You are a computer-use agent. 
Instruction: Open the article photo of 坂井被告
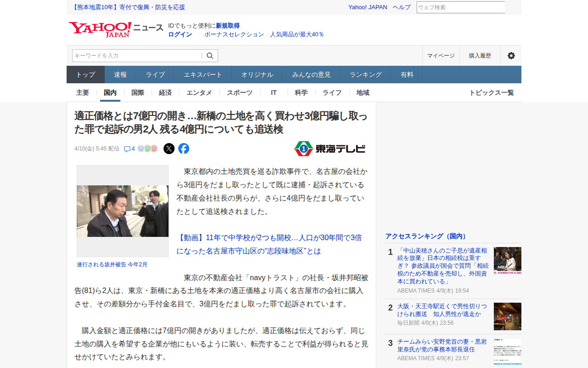[x=123, y=211]
